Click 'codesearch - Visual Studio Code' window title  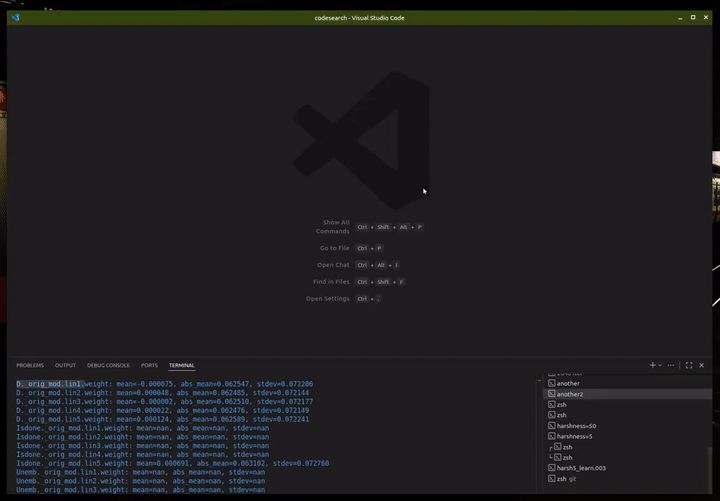pyautogui.click(x=360, y=18)
